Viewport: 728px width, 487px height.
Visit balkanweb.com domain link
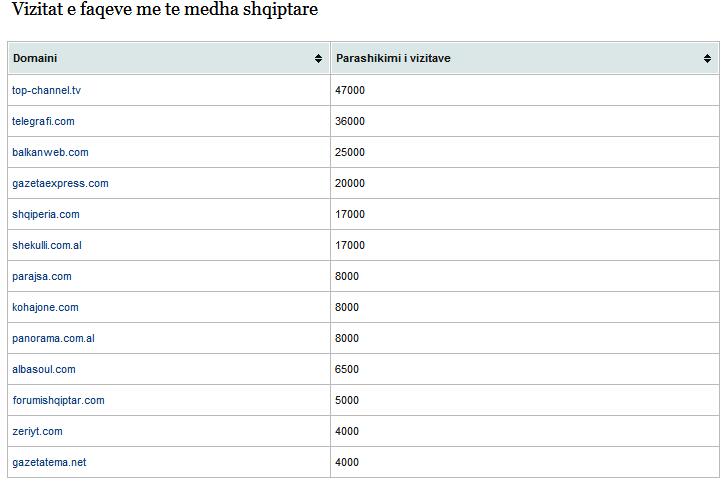click(50, 152)
